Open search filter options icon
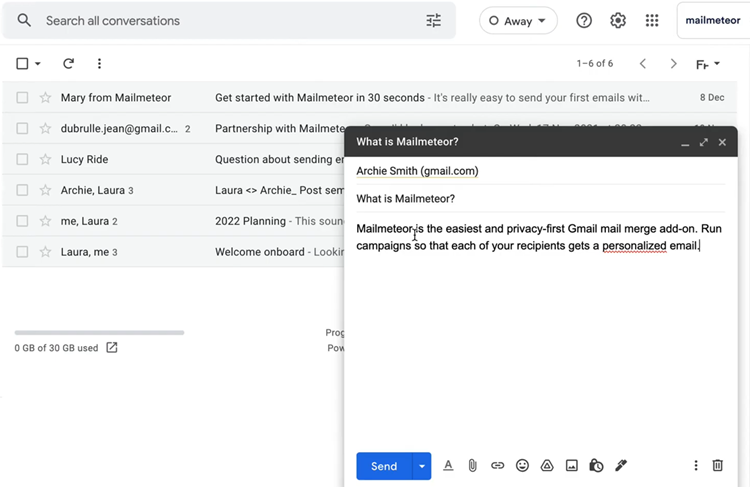Viewport: 750px width, 487px height. coord(433,21)
